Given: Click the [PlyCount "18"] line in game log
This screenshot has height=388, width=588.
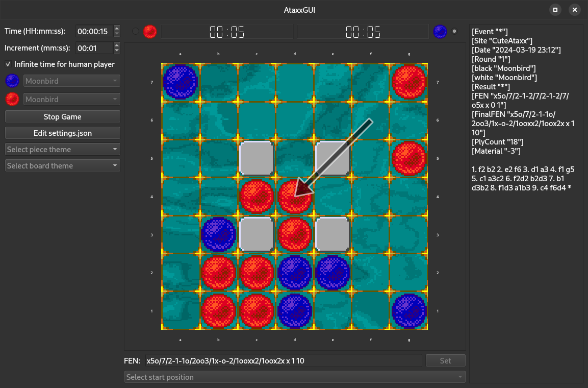Looking at the screenshot, I should tap(497, 142).
